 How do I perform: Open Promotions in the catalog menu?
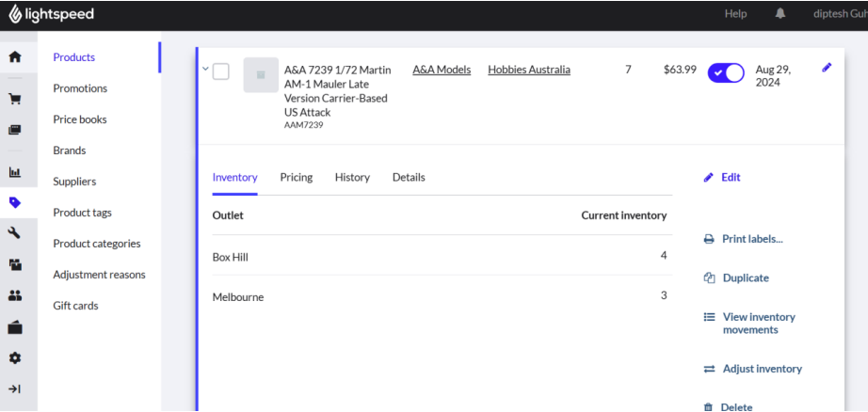pyautogui.click(x=80, y=88)
